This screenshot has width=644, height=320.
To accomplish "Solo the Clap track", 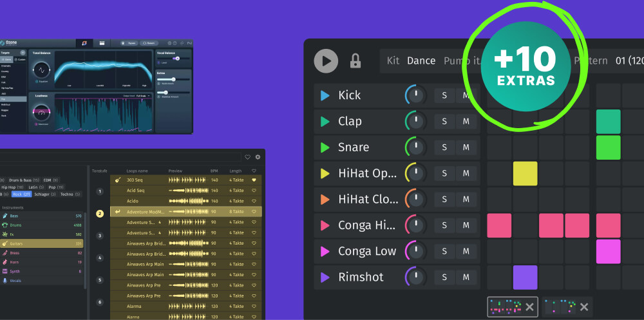I will [444, 122].
